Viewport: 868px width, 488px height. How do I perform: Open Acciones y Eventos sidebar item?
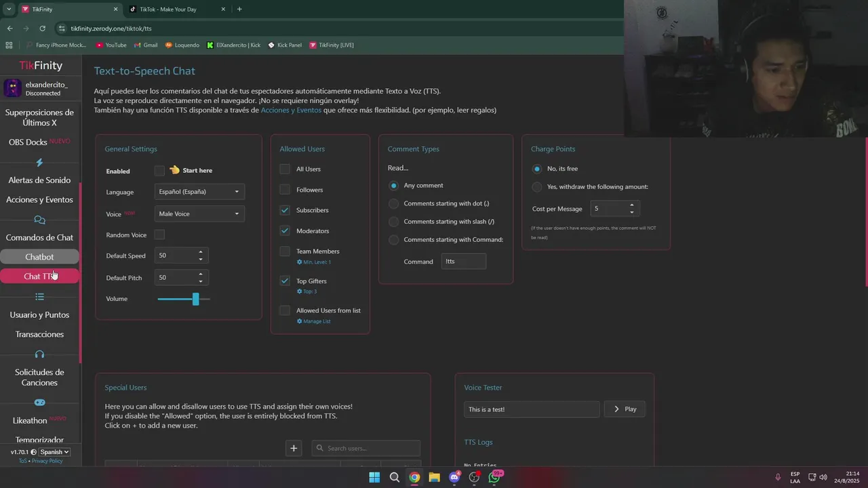(x=39, y=200)
